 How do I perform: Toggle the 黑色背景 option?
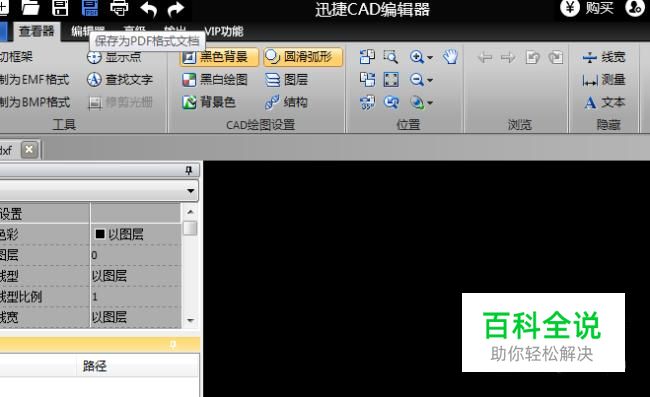click(219, 57)
